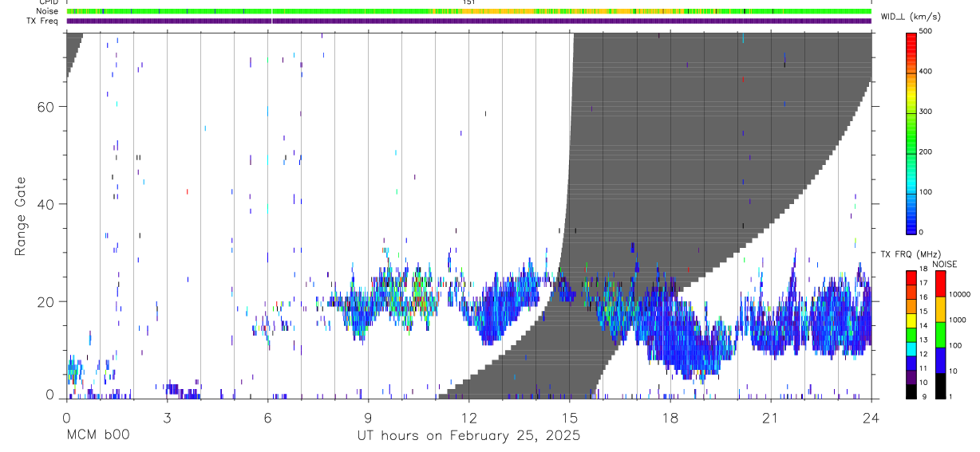Select the yellow 14–15 MHz swatch in TX FRQ legend
This screenshot has width=980, height=452.
[911, 320]
